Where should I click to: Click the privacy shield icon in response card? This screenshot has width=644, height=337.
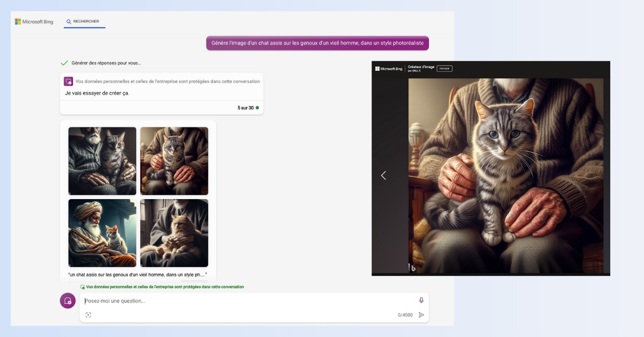68,82
